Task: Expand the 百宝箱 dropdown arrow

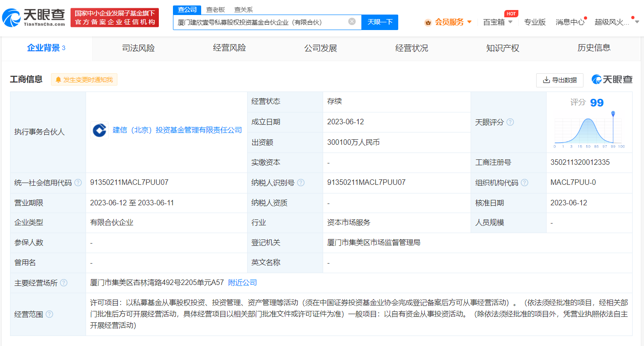Action: coord(510,22)
